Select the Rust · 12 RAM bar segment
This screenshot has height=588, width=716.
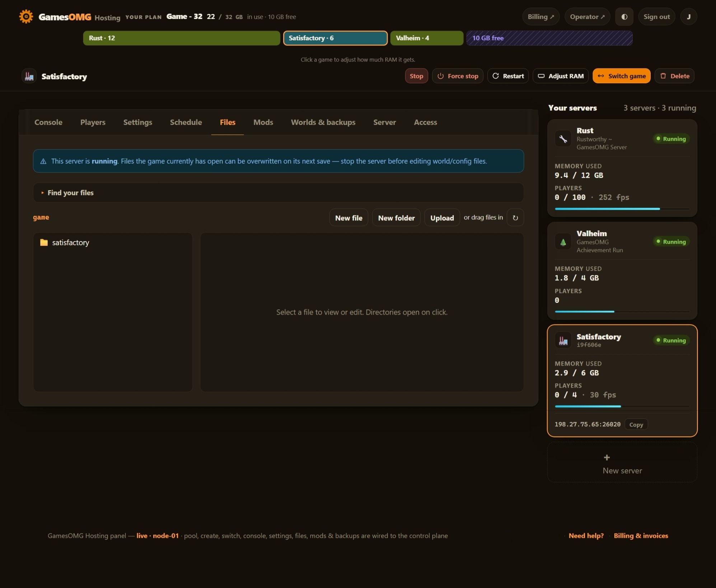(x=182, y=38)
